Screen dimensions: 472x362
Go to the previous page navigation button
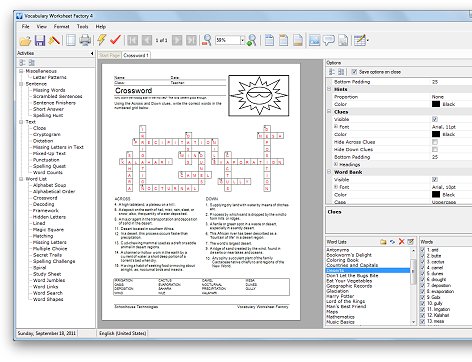(147, 40)
